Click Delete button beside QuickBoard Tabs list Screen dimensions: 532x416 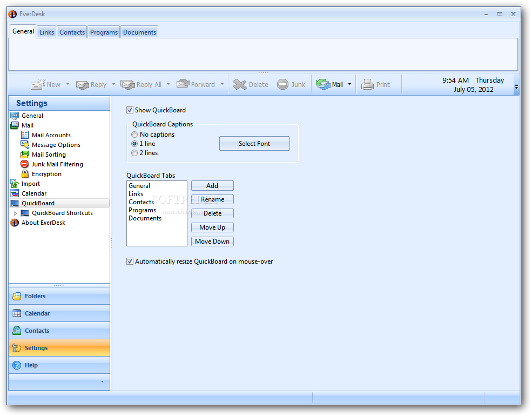coord(212,213)
